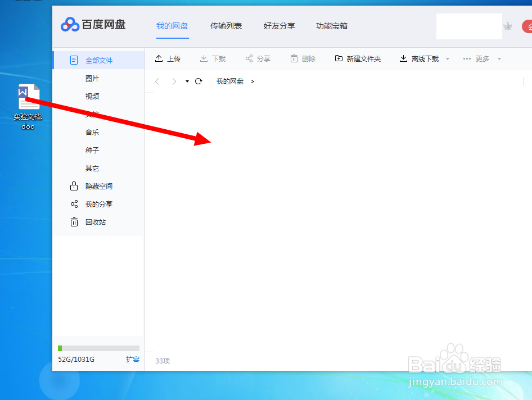532x400 pixels.
Task: Click the toolbar 删除 trash icon
Action: [x=294, y=58]
